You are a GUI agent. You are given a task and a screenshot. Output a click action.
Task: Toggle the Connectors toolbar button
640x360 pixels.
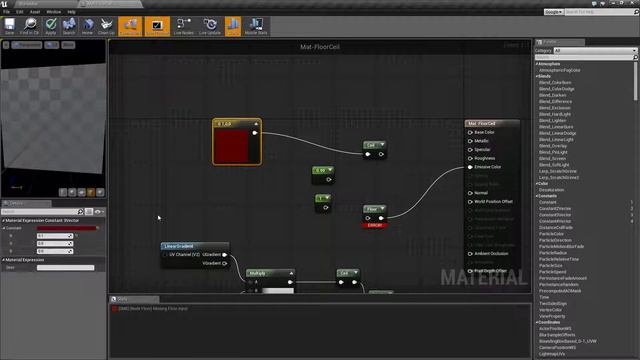coord(130,26)
